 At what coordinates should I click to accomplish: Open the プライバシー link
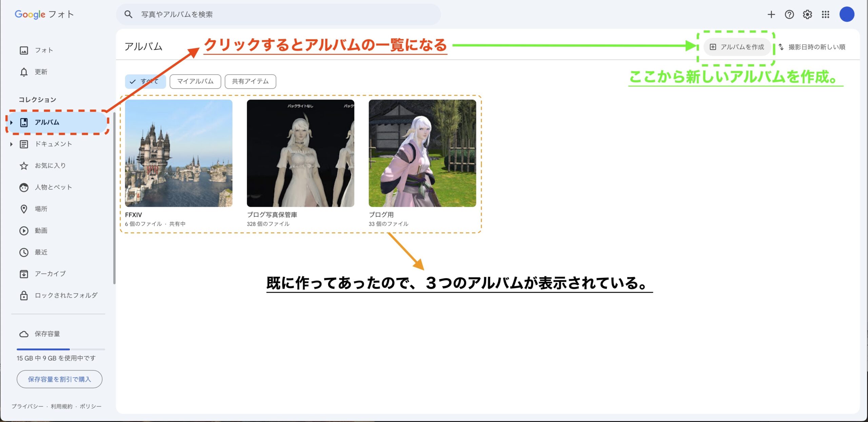tap(27, 406)
